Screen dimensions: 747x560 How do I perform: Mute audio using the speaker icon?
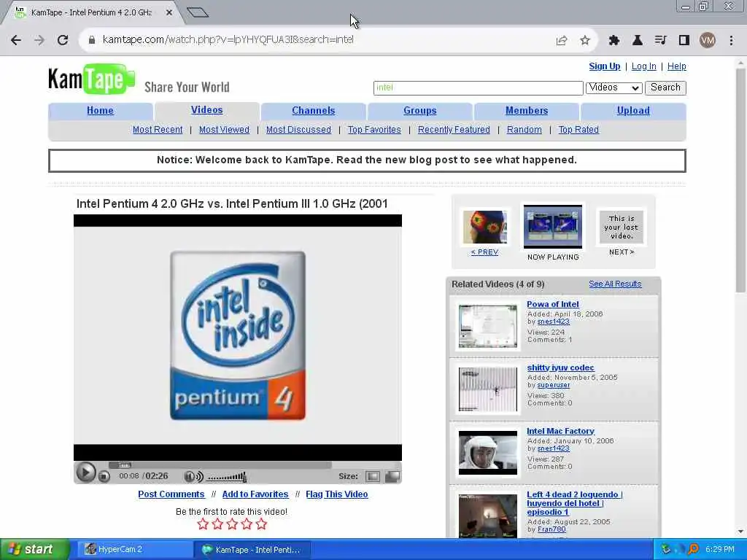[x=193, y=476]
